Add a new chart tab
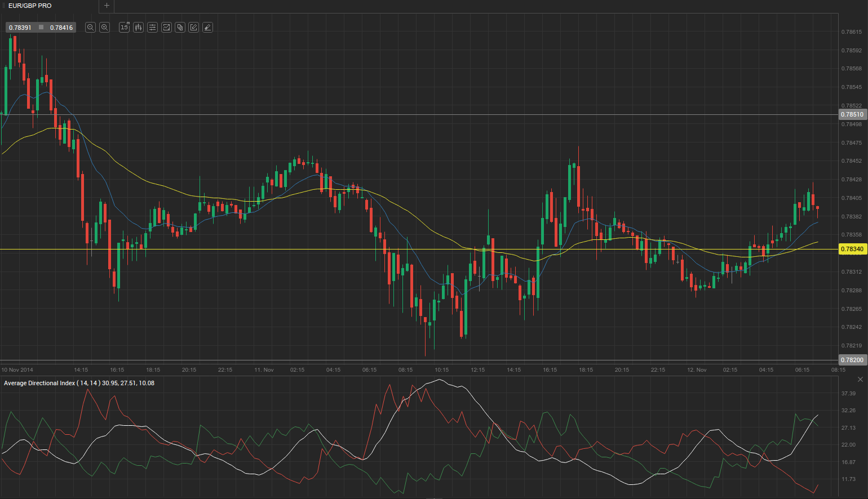Image resolution: width=868 pixels, height=499 pixels. (x=107, y=6)
